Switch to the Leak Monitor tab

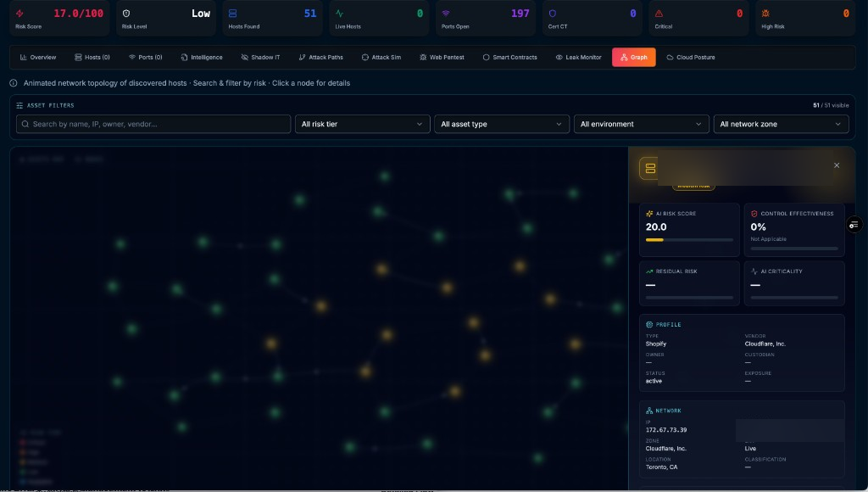coord(578,57)
